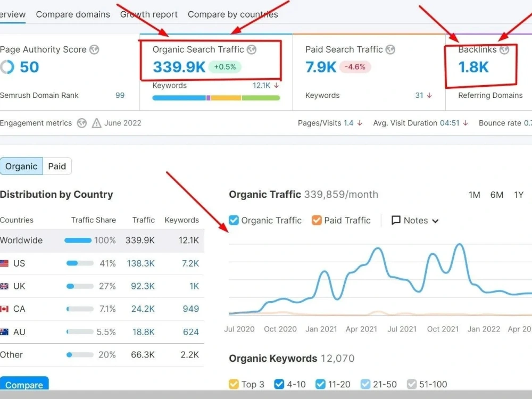This screenshot has width=532, height=399.
Task: Open CA traffic value 24.2K
Action: pos(143,309)
